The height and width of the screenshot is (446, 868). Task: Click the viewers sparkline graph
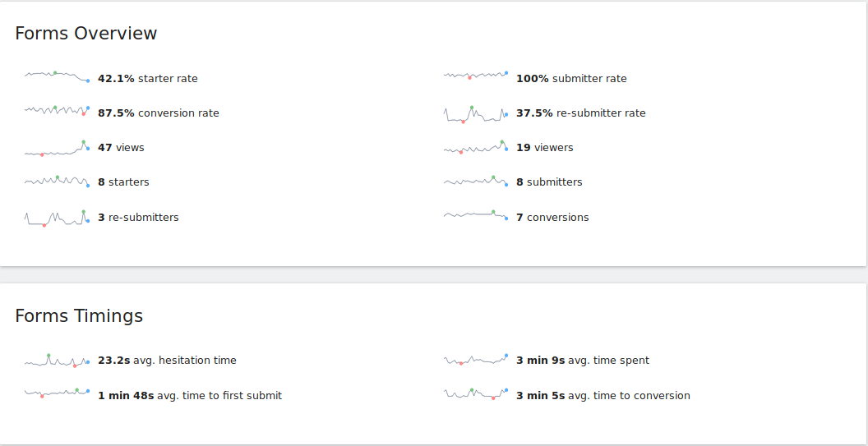pos(476,148)
